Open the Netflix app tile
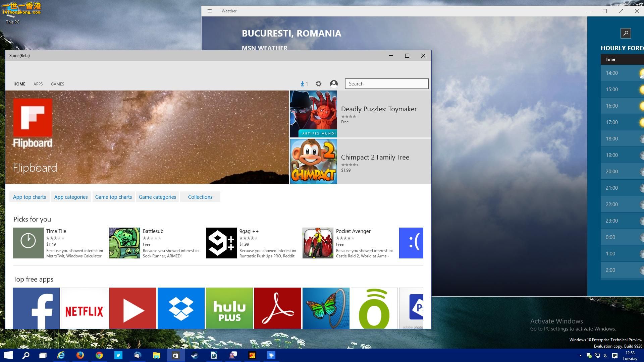The height and width of the screenshot is (362, 644). pyautogui.click(x=85, y=308)
